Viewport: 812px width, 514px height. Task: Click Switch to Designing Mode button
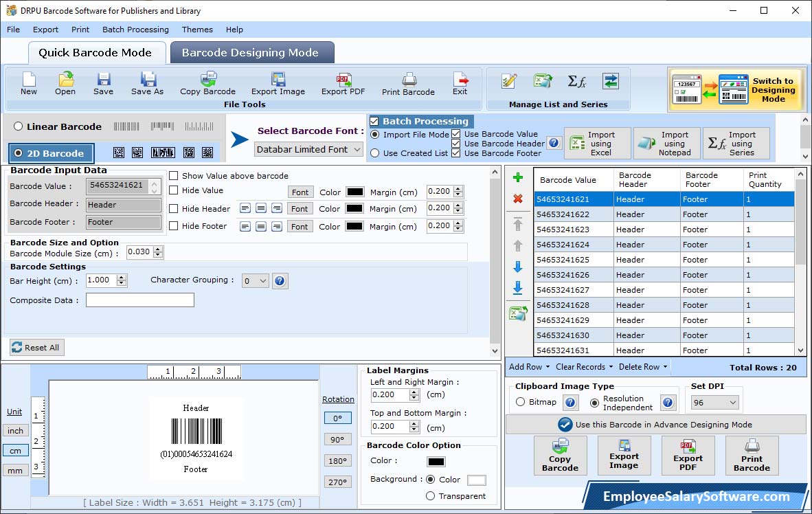[736, 89]
